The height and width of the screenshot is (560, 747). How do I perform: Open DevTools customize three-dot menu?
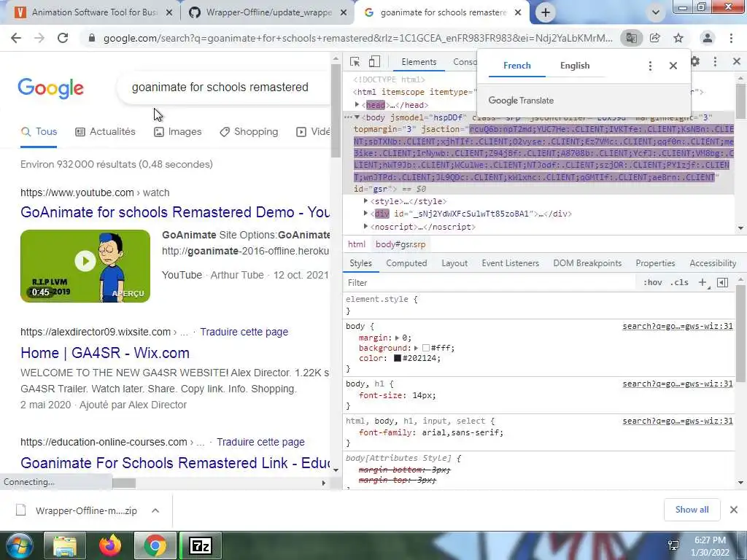tap(715, 61)
